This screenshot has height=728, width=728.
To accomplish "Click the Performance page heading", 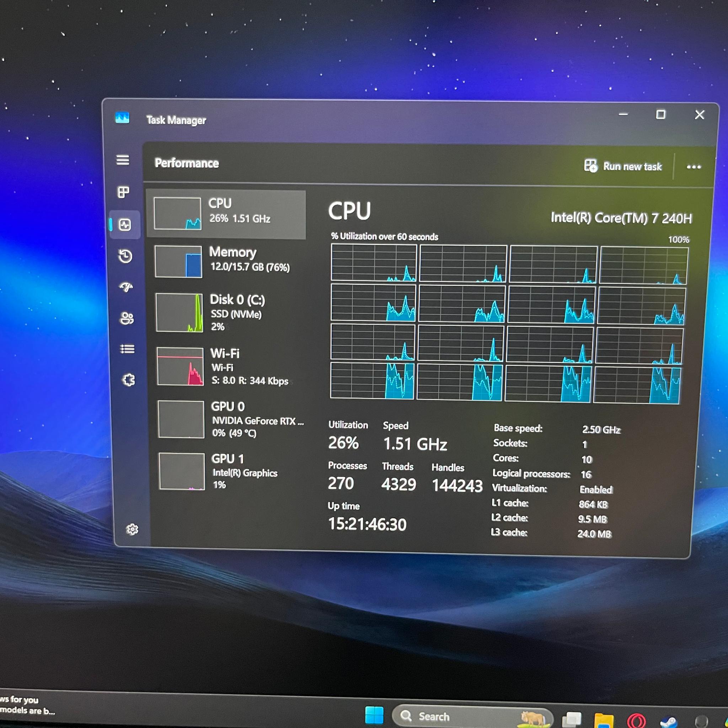I will click(x=187, y=163).
